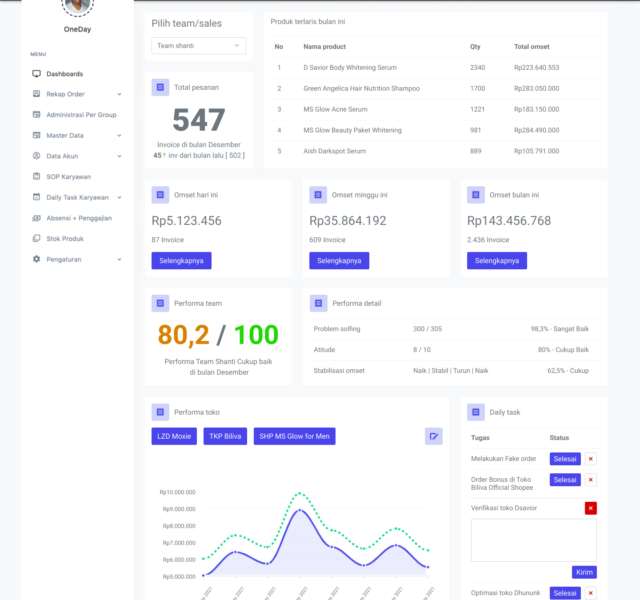Screen dimensions: 640x600
Task: Mark Melakukan Fake order as Selesai
Action: click(565, 459)
